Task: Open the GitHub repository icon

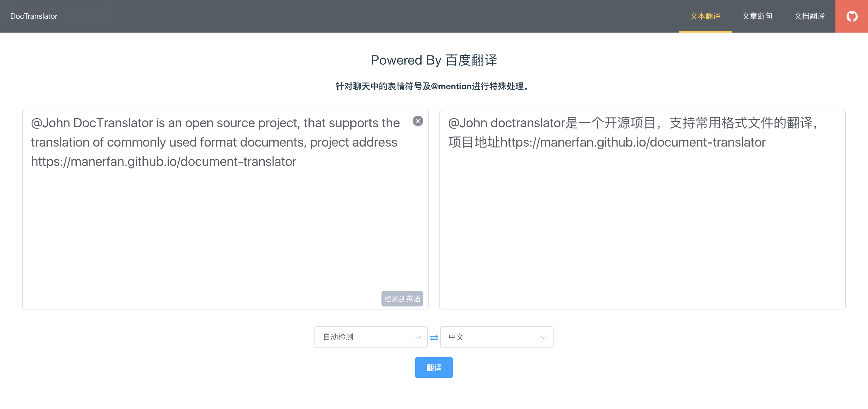Action: pyautogui.click(x=851, y=16)
